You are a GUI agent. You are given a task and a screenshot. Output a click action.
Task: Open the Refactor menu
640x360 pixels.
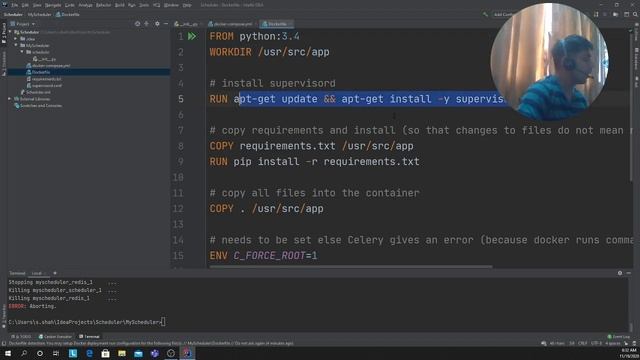[103, 5]
